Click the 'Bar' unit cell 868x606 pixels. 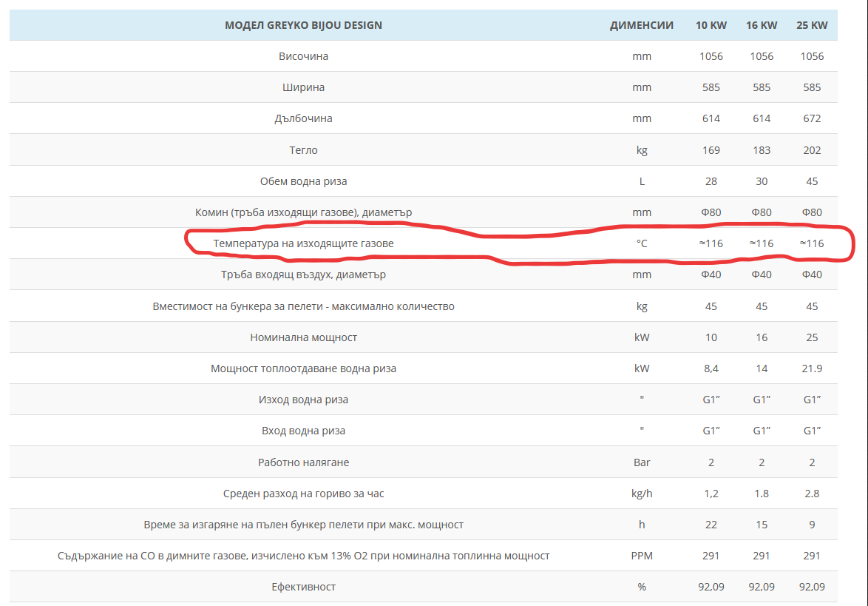[642, 462]
